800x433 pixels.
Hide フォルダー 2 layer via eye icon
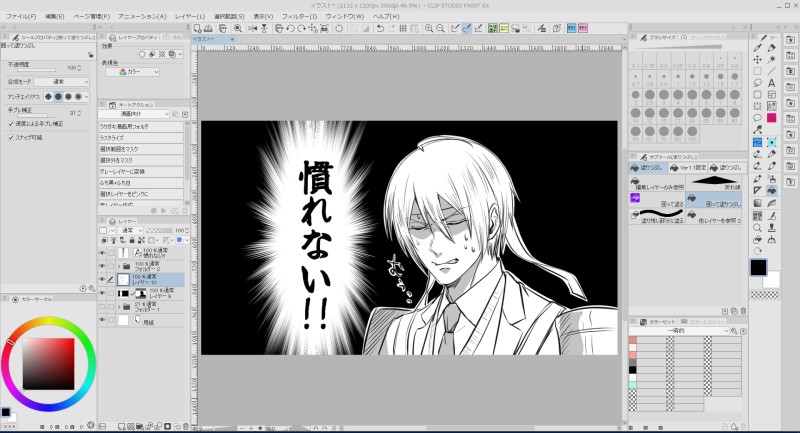click(x=102, y=266)
